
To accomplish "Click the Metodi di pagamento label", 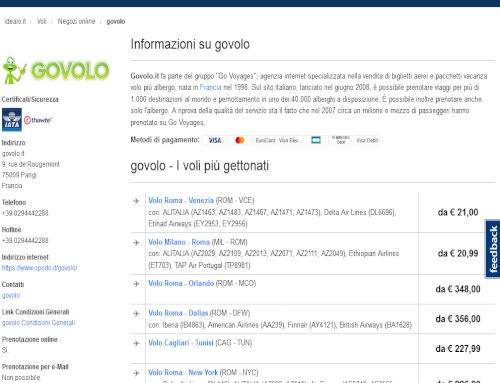I will pos(165,140).
